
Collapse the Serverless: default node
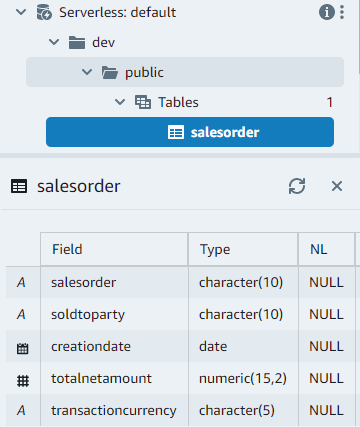tap(21, 12)
